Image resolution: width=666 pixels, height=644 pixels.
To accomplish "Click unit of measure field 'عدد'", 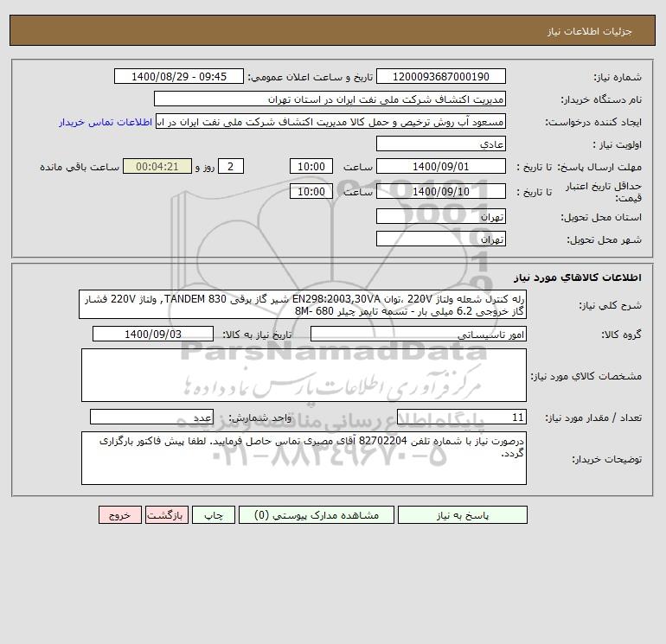I will [x=151, y=417].
